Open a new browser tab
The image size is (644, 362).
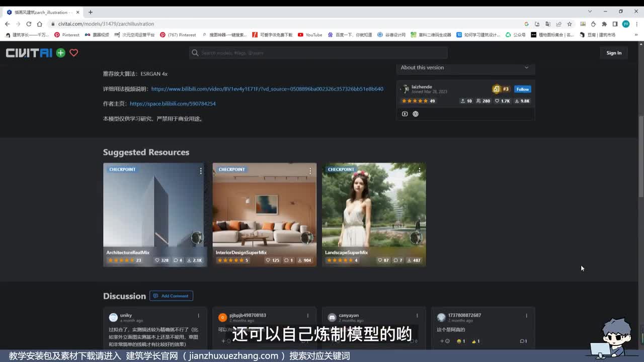click(91, 12)
